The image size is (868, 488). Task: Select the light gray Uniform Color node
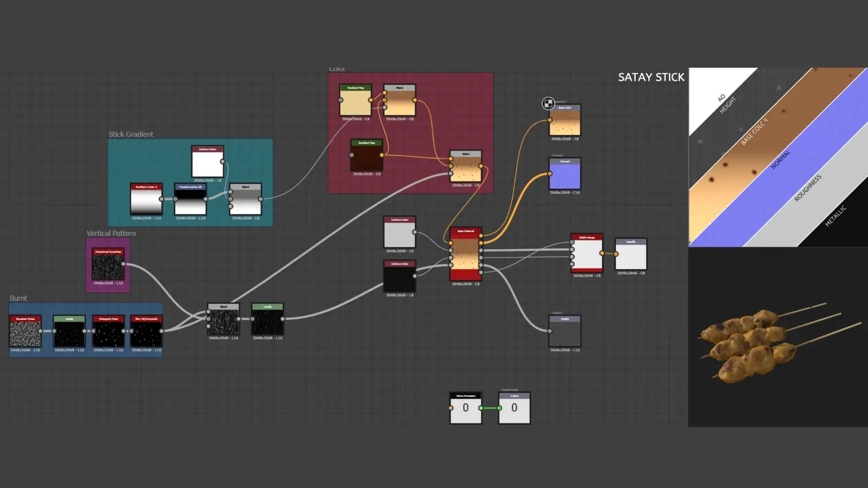pos(400,232)
